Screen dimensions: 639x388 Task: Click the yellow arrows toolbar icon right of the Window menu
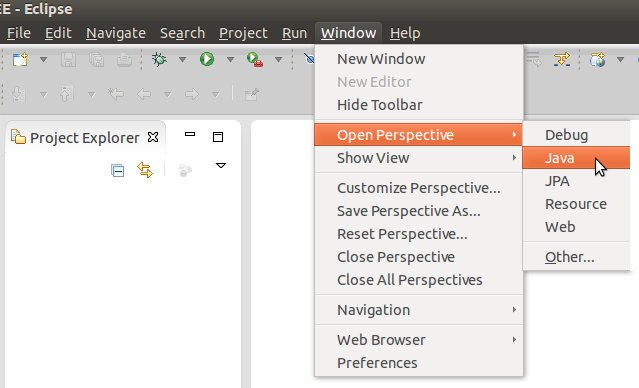click(562, 60)
